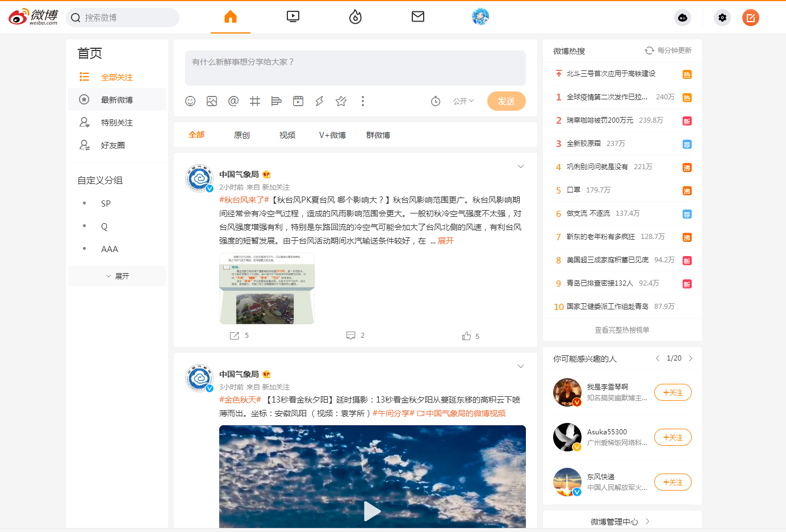Follow 我是李雪琴啊
The width and height of the screenshot is (786, 532).
pyautogui.click(x=673, y=392)
